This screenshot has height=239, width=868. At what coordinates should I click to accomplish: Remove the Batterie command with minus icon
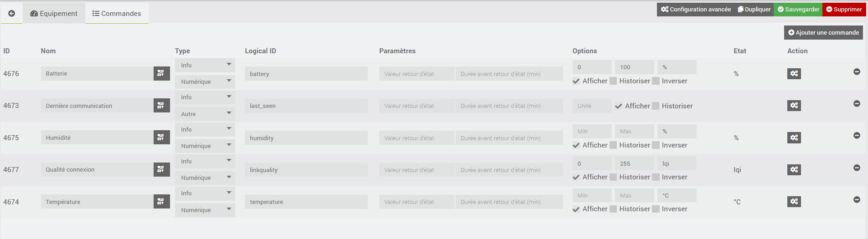[857, 72]
